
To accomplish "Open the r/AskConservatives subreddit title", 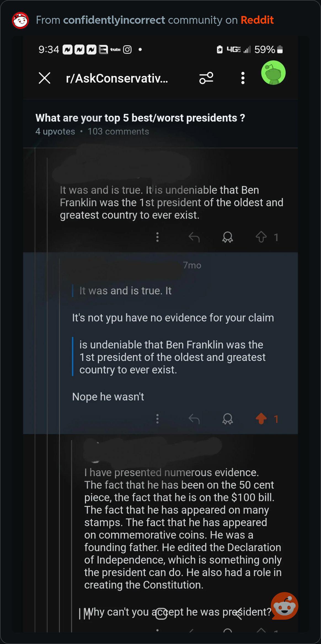I will tap(117, 78).
